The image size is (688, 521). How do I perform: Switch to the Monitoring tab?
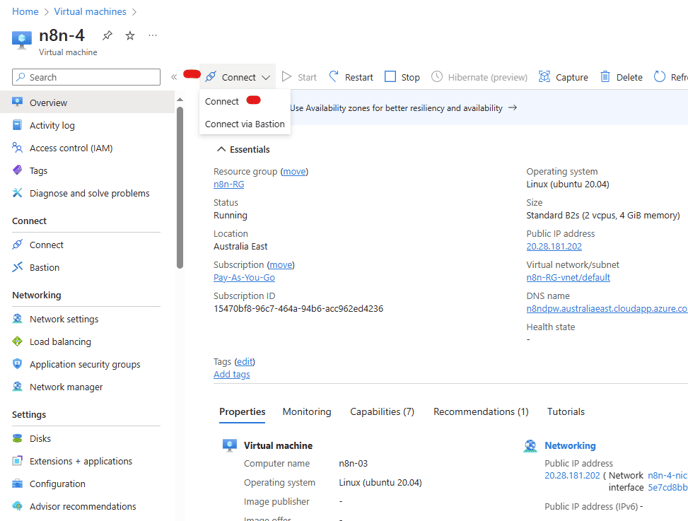(x=306, y=412)
